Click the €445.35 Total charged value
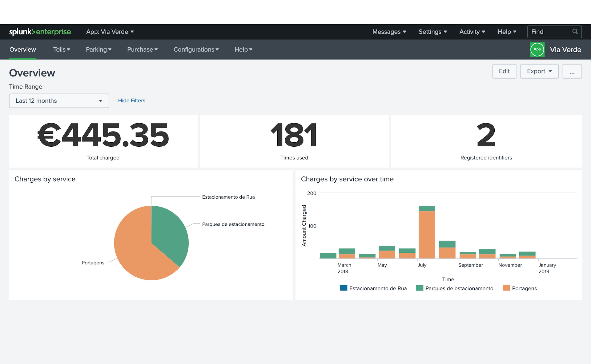This screenshot has width=591, height=364. [103, 135]
